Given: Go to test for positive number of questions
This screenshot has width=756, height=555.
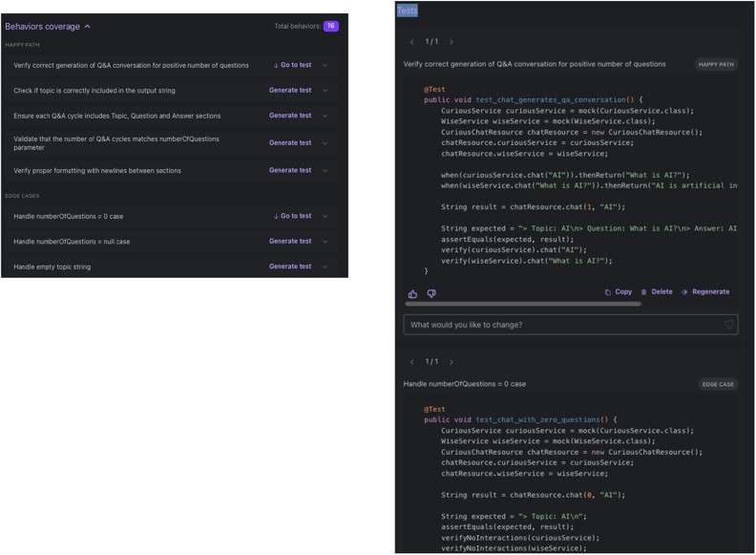Looking at the screenshot, I should click(x=291, y=65).
